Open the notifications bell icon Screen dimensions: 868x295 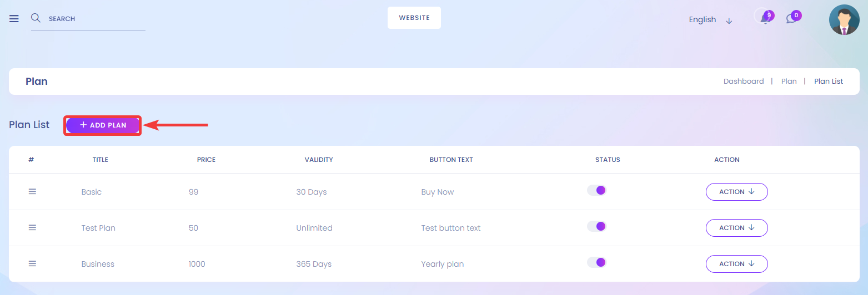coord(765,18)
